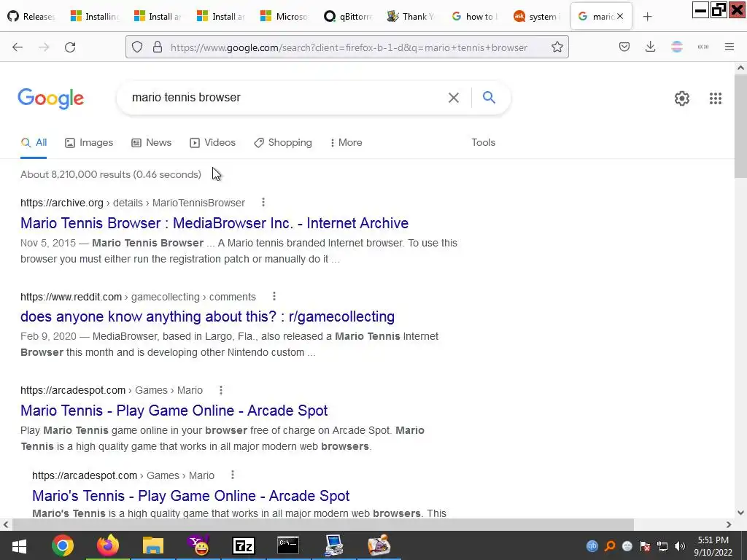The width and height of the screenshot is (747, 560).
Task: Open qBittorrent tray icon
Action: point(592,546)
